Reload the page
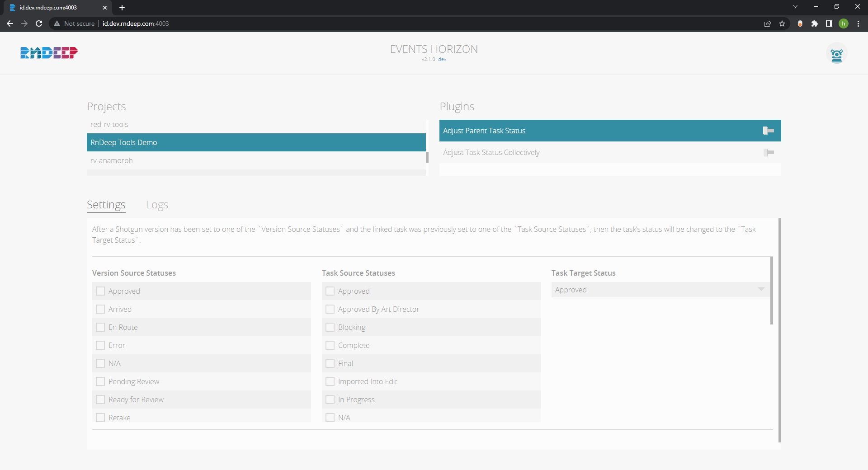The image size is (868, 470). [x=39, y=23]
